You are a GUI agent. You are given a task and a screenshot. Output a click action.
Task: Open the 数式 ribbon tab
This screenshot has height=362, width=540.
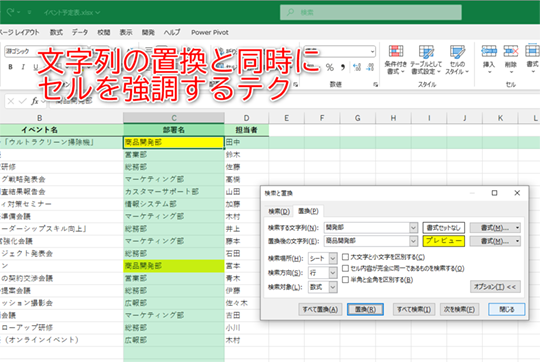[56, 32]
